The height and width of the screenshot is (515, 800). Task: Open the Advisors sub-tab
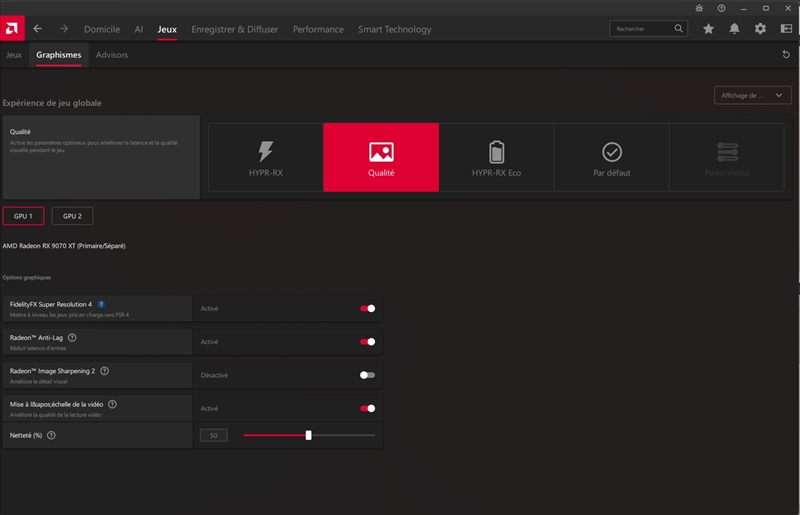tap(112, 55)
